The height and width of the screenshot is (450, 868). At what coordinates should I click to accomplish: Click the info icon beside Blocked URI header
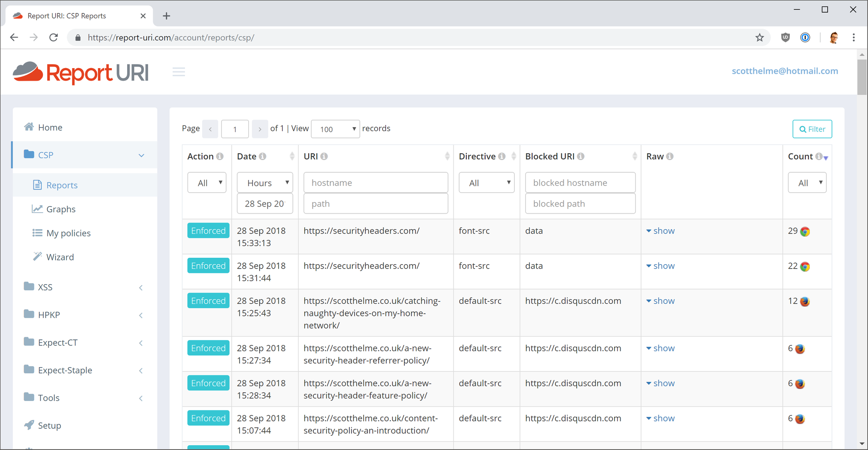[581, 157]
